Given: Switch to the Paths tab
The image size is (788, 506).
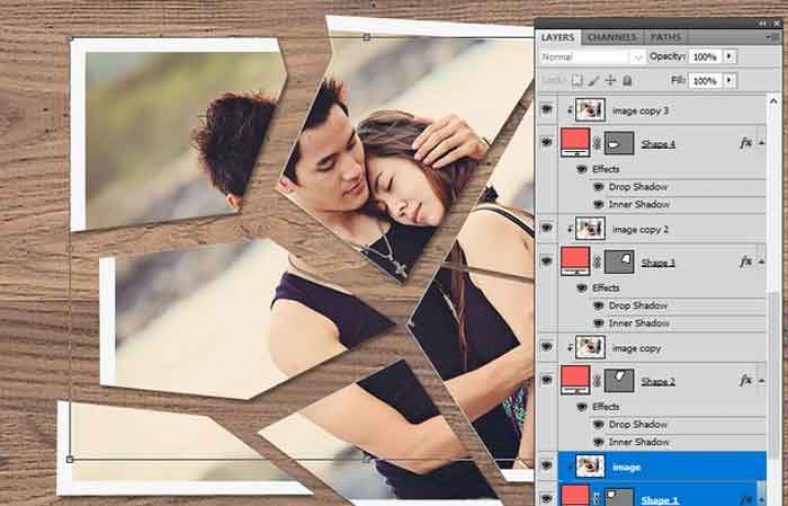Looking at the screenshot, I should point(665,38).
